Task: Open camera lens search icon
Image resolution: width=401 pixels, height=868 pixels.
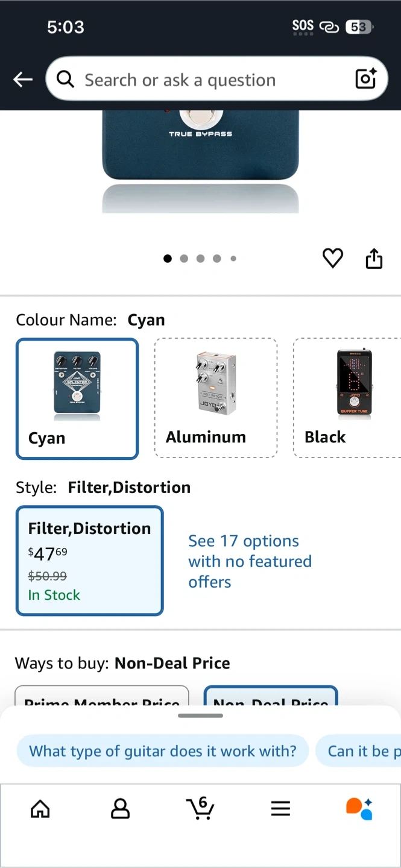Action: 365,79
